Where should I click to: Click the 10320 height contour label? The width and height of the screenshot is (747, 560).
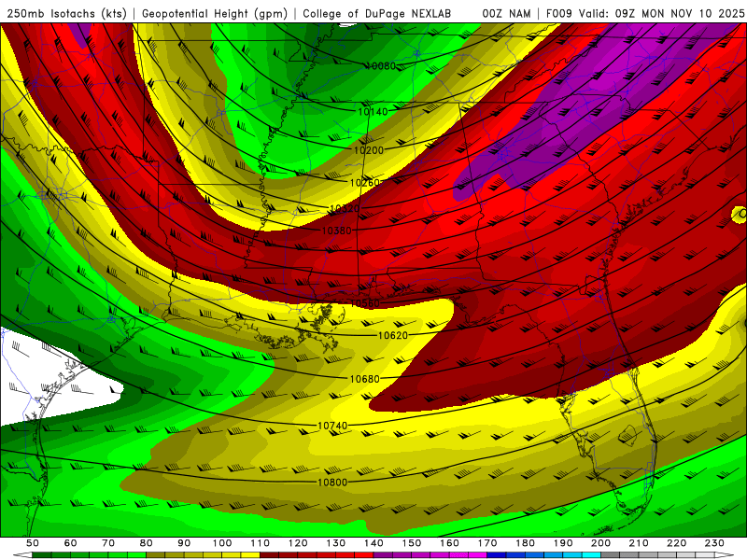click(x=345, y=208)
